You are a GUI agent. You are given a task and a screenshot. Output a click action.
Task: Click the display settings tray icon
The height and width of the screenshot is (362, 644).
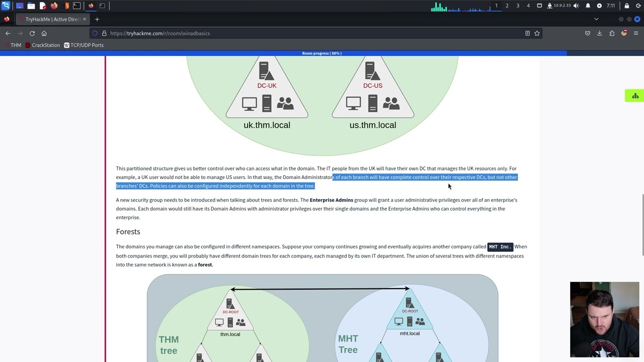point(539,6)
